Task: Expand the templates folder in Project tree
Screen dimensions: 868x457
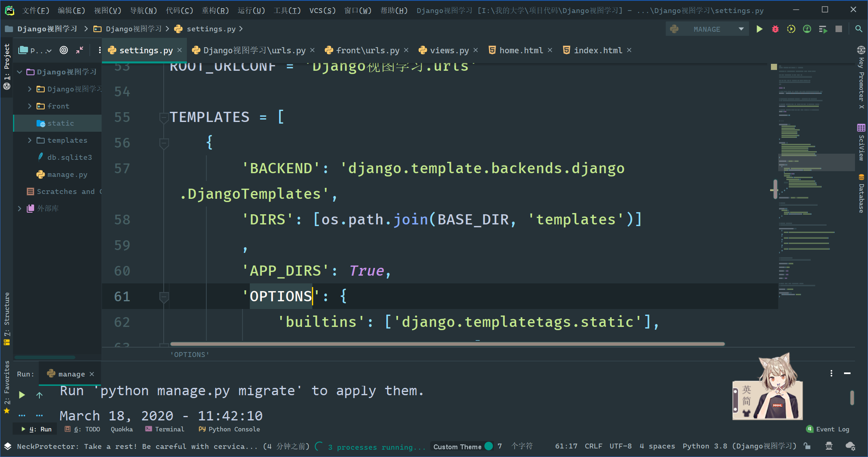Action: 29,140
